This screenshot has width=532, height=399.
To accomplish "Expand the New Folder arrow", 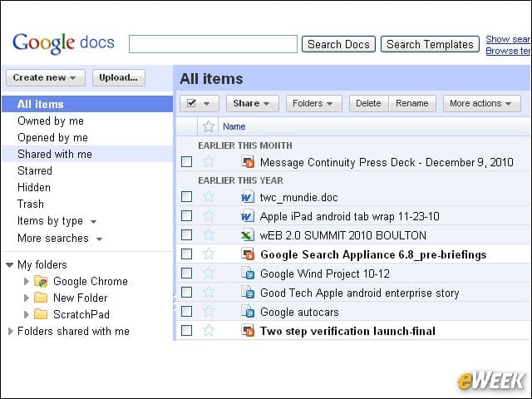I will point(26,298).
